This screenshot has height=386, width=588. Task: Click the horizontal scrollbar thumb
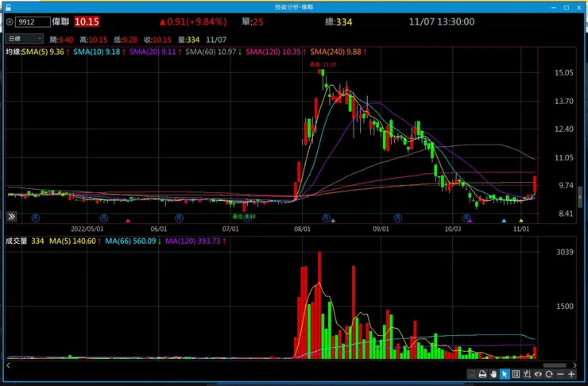tap(555, 365)
